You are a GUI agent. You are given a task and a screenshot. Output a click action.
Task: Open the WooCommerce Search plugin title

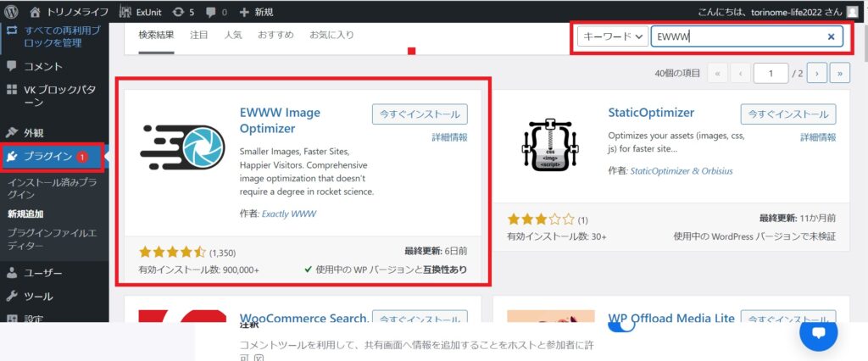(304, 319)
